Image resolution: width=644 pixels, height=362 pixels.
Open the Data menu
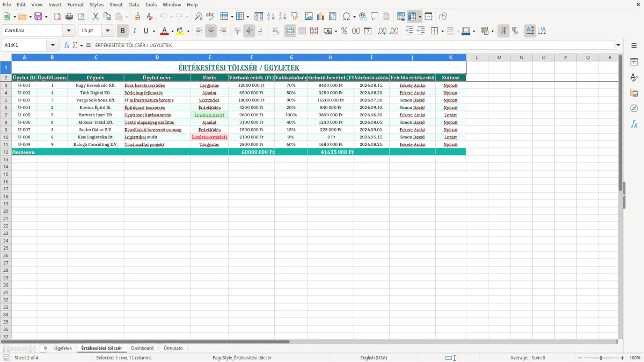click(x=134, y=4)
